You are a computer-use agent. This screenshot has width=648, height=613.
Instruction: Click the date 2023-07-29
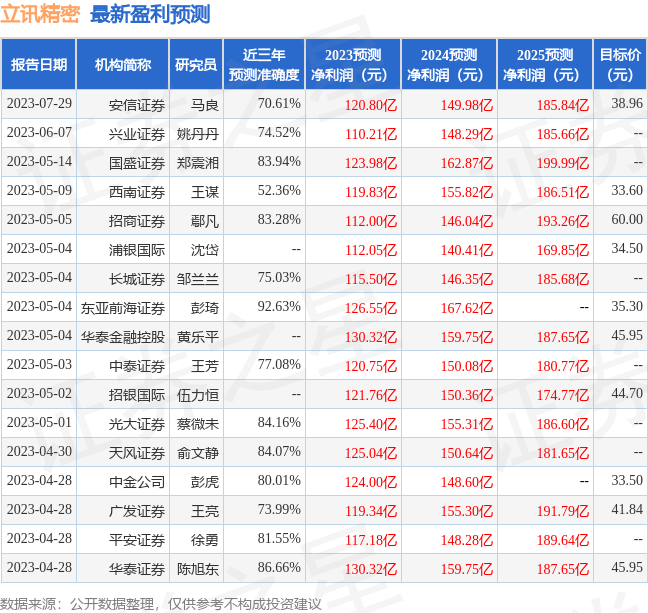point(39,103)
